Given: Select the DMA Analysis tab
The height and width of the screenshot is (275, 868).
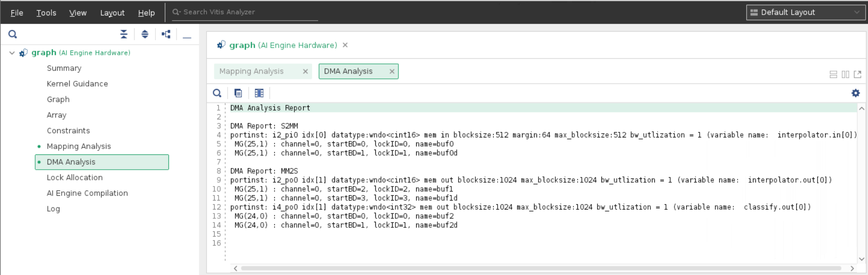Looking at the screenshot, I should click(348, 71).
